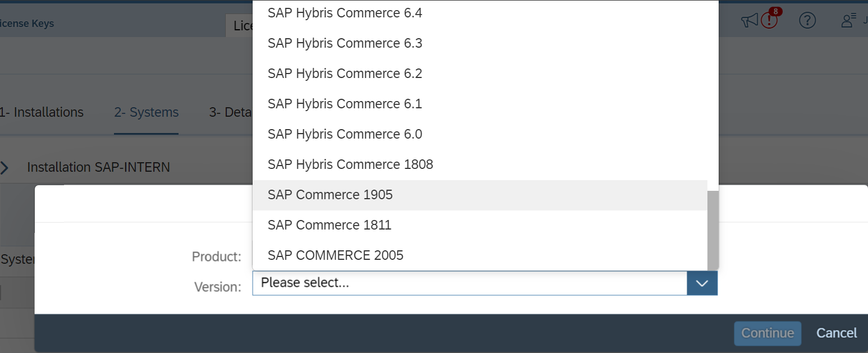The height and width of the screenshot is (353, 868).
Task: Pick SAP Commerce 1905 from dropdown
Action: [x=330, y=195]
